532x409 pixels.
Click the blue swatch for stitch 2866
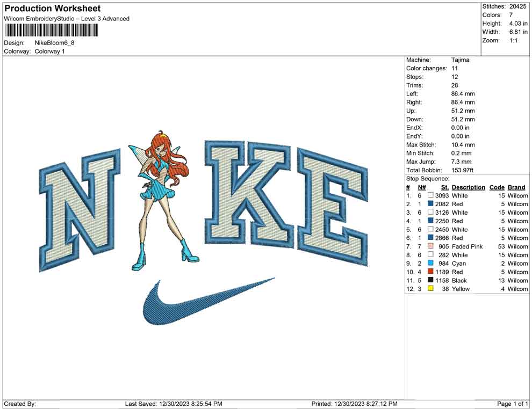tap(430, 238)
